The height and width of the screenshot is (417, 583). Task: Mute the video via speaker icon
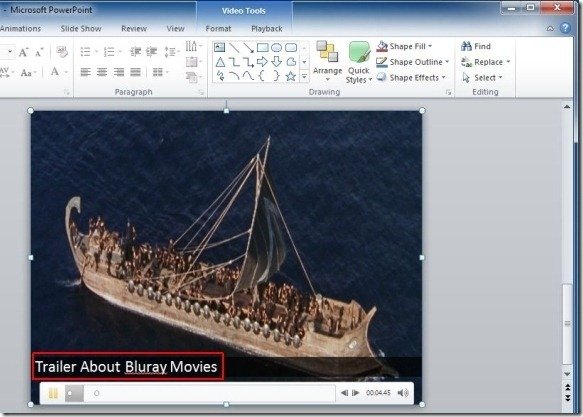coord(403,393)
